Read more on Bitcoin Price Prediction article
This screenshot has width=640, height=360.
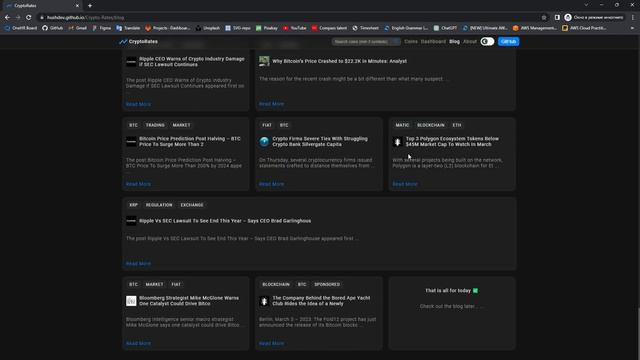(138, 184)
